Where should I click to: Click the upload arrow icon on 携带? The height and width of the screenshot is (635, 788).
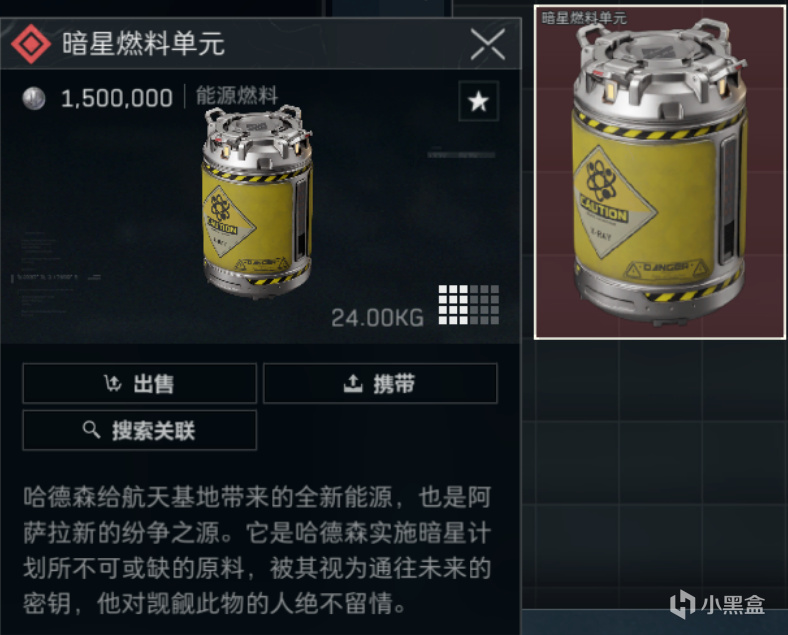pos(353,383)
